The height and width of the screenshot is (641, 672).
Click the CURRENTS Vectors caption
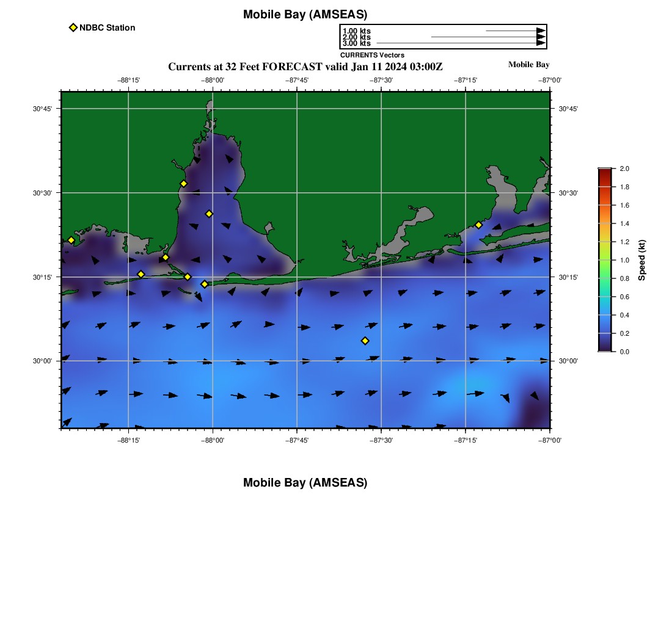click(x=372, y=55)
